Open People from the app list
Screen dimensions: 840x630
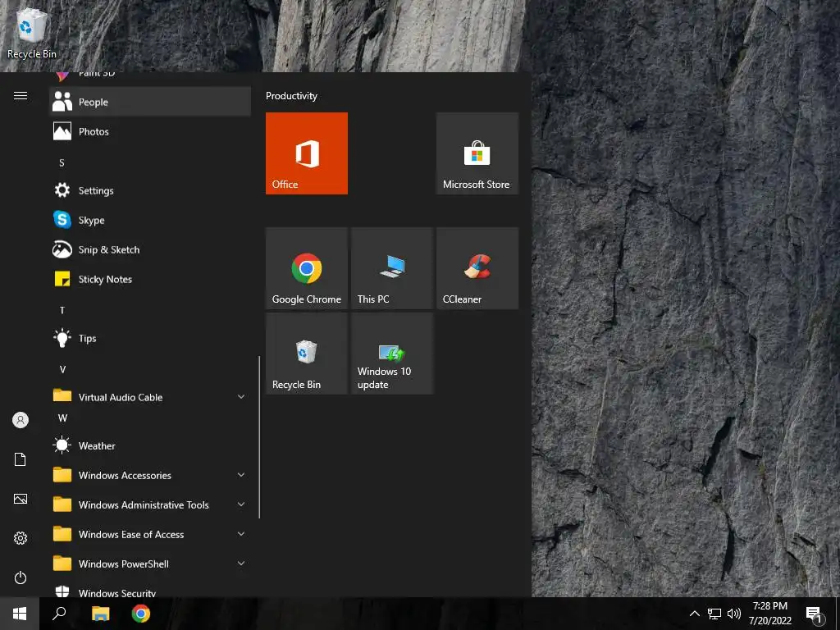(150, 102)
